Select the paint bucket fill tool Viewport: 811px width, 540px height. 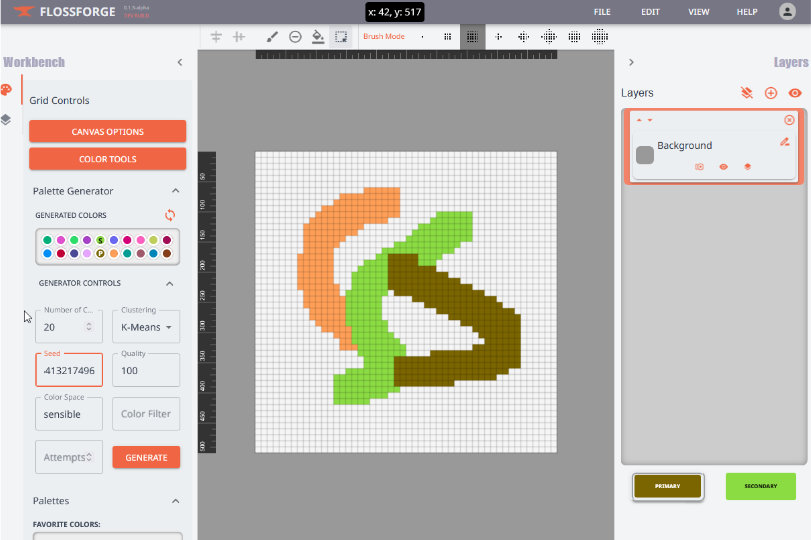tap(318, 37)
